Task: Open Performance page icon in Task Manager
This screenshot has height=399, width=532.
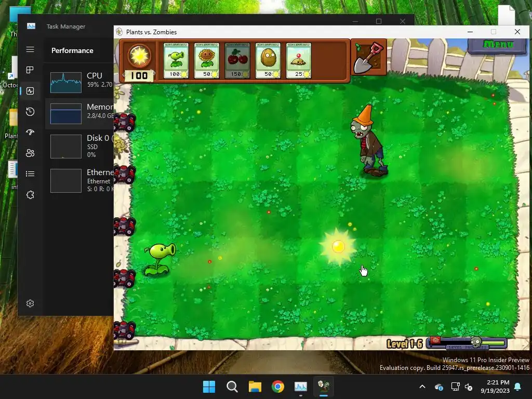Action: point(30,91)
